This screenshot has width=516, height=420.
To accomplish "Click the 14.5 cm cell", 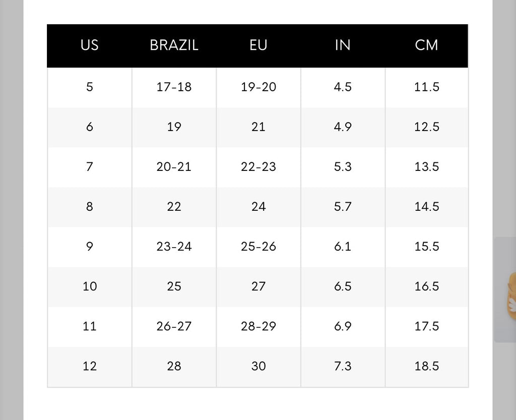I will coord(426,207).
